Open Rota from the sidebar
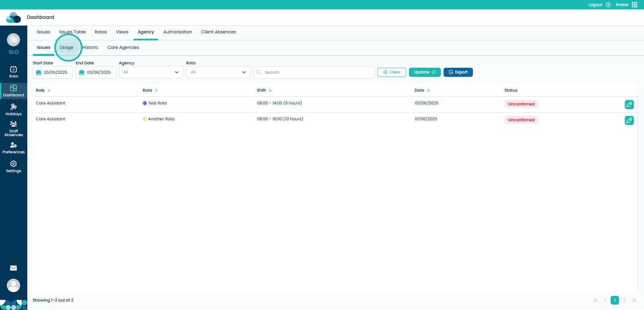Viewport: 644px width, 310px height. coord(13,72)
